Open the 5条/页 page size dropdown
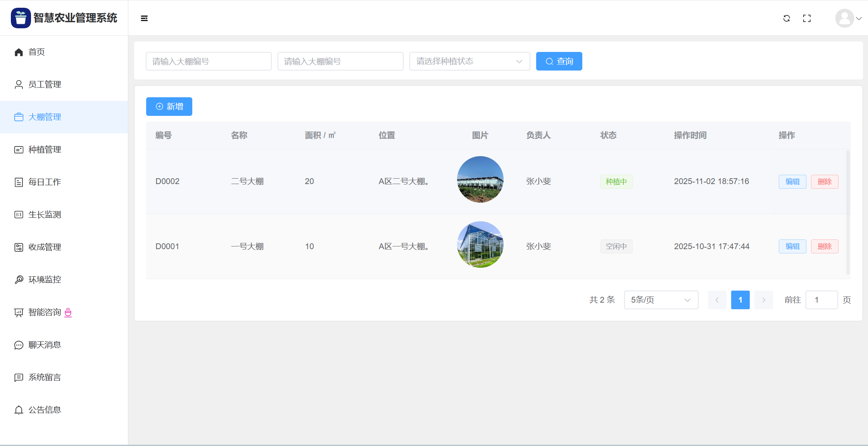Screen dimensions: 868x446 pos(661,300)
